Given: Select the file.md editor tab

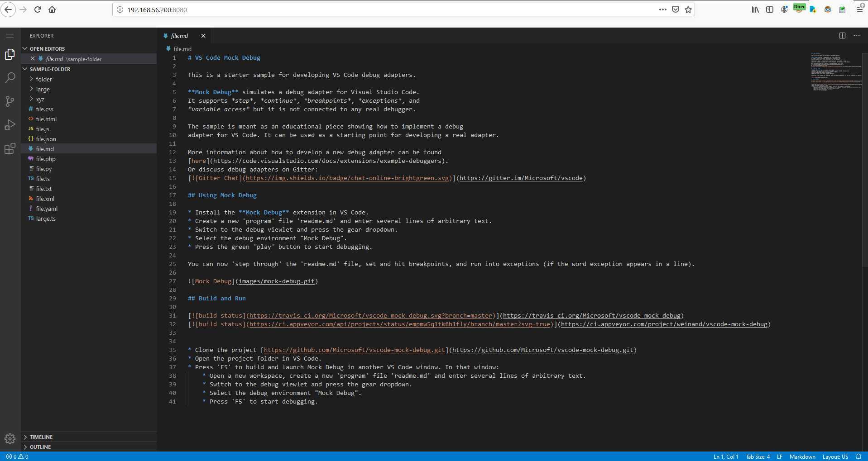Looking at the screenshot, I should tap(185, 36).
